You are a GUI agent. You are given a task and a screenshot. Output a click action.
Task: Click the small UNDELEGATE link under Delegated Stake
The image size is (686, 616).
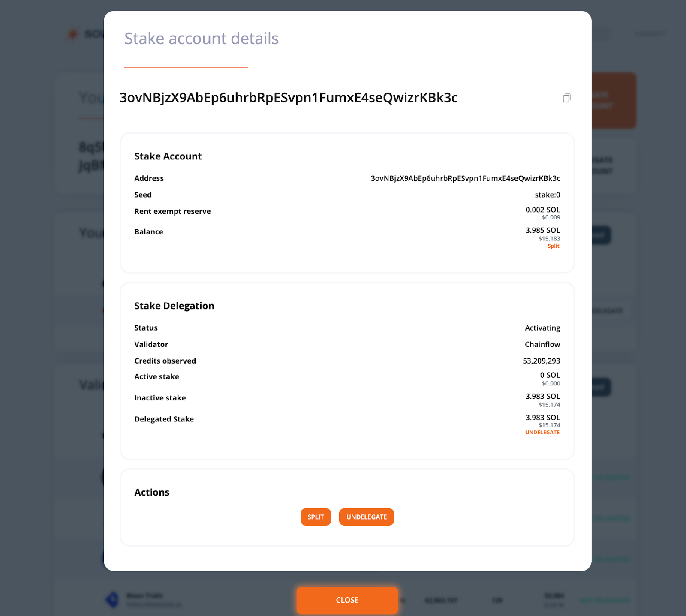[x=542, y=433]
